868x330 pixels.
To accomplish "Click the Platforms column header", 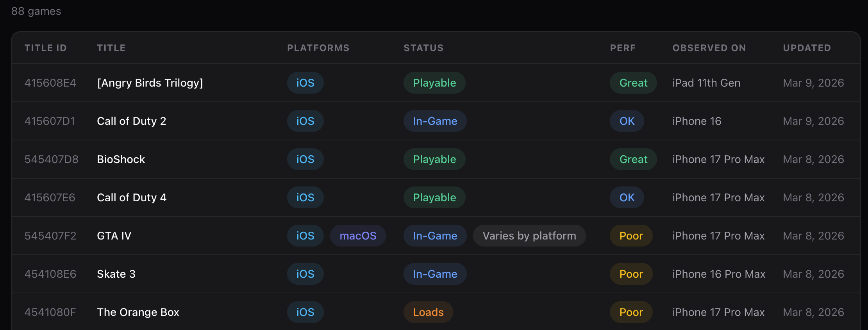I will (318, 48).
